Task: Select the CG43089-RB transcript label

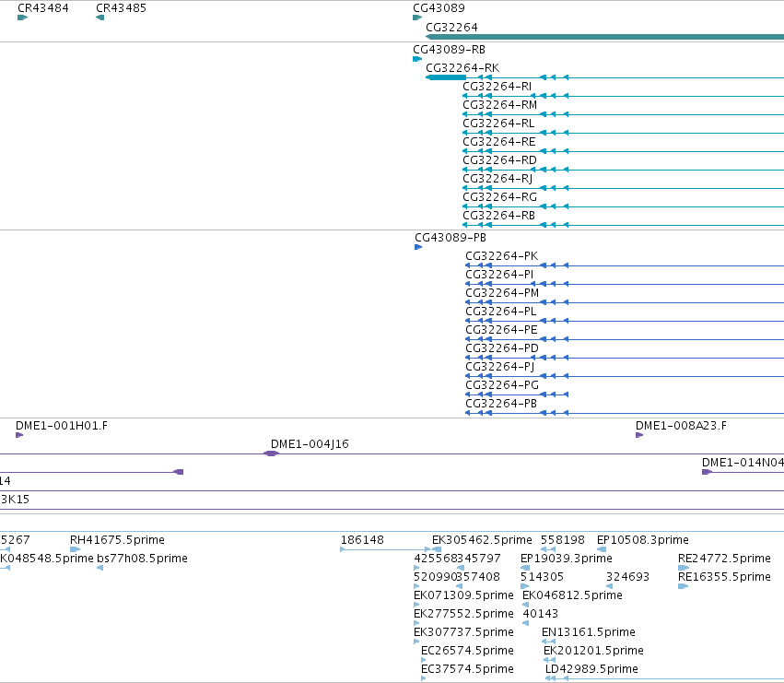Action: [449, 50]
